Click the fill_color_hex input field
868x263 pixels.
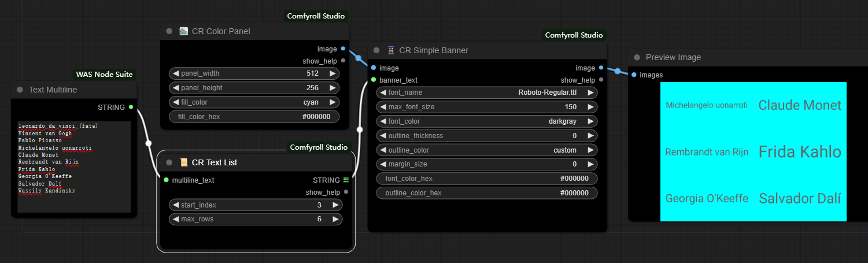tap(254, 117)
